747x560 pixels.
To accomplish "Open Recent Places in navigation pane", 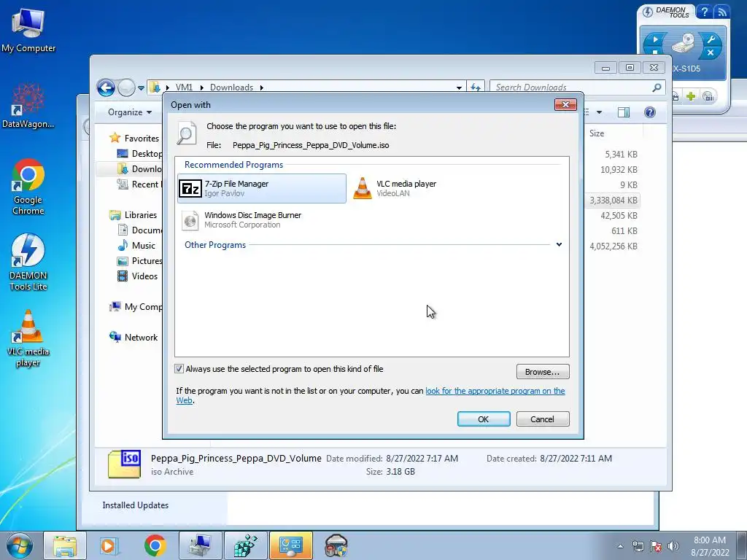I will click(147, 184).
